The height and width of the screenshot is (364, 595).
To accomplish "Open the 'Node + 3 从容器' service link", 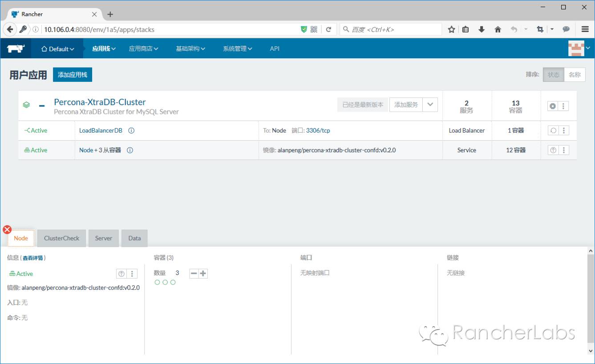I will (100, 150).
